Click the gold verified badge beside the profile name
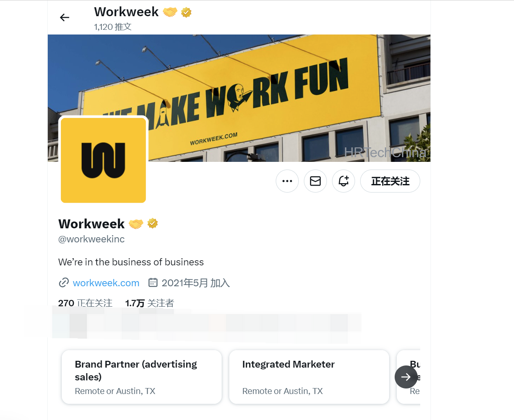Viewport: 514px width, 420px height. point(153,223)
